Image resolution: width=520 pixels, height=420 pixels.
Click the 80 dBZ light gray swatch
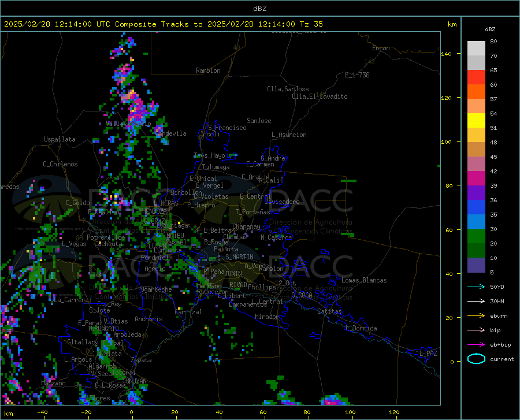(x=476, y=49)
